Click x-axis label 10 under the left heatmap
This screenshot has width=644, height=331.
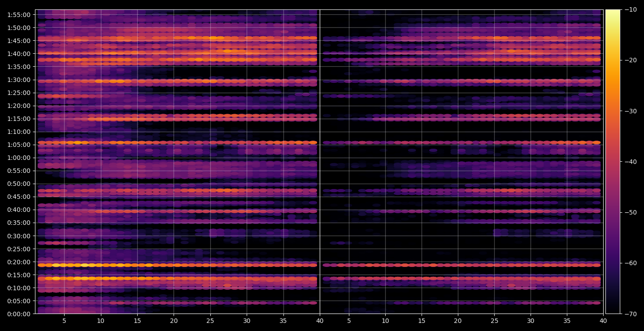click(100, 321)
